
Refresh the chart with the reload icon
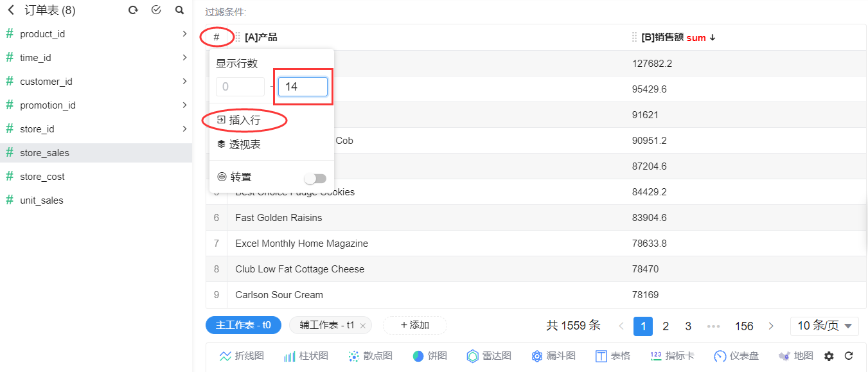coord(849,356)
